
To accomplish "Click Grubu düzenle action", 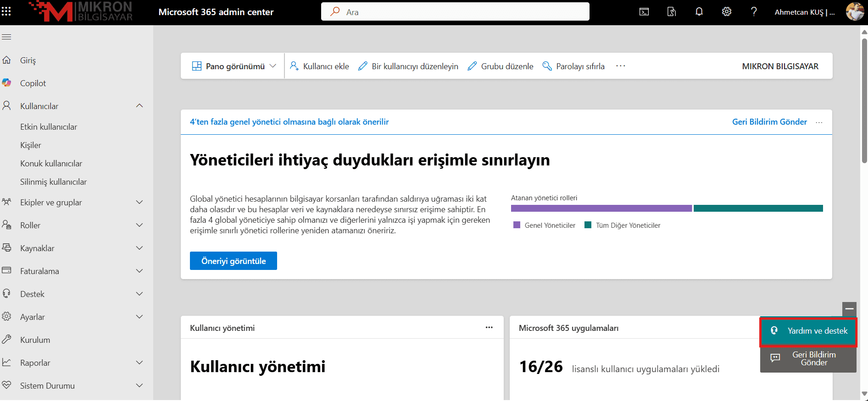I will [501, 66].
